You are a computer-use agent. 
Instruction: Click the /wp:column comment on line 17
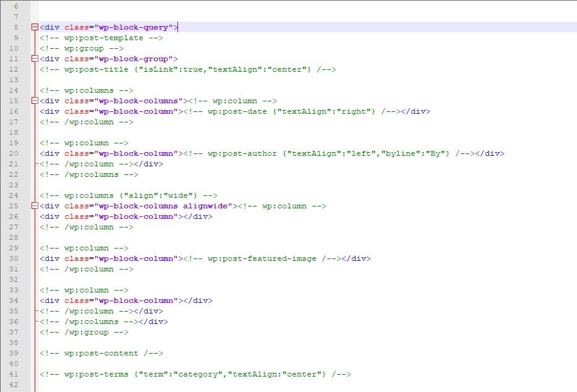[x=87, y=122]
